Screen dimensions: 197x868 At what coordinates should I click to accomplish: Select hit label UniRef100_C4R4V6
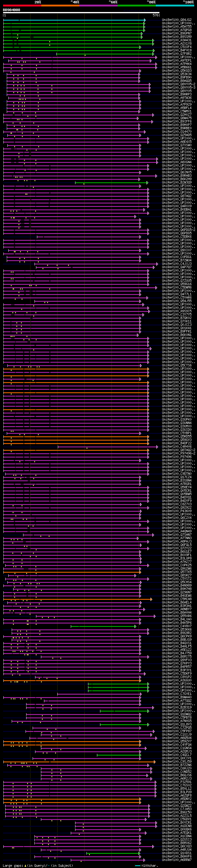[x=177, y=446]
